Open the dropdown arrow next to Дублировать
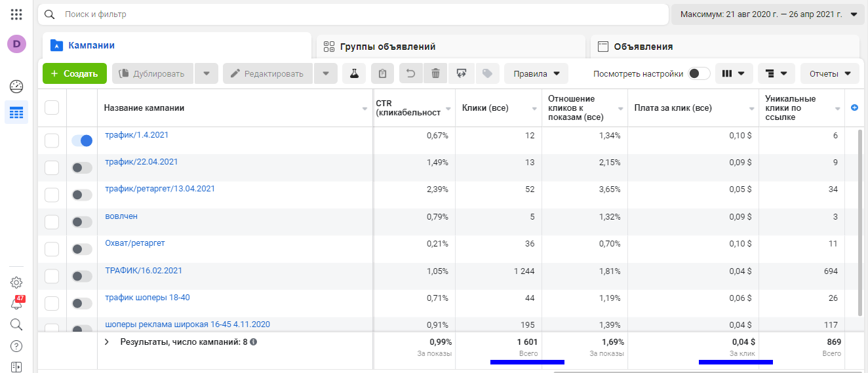Screen dimensions: 868x373 (207, 73)
